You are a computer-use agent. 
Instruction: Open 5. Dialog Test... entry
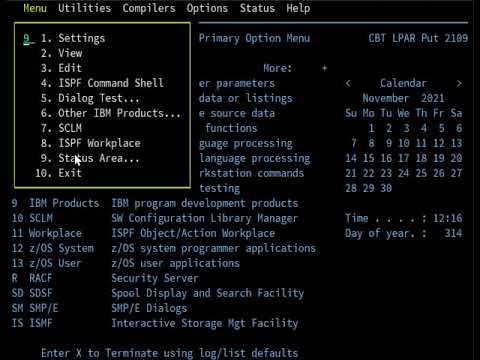point(90,98)
